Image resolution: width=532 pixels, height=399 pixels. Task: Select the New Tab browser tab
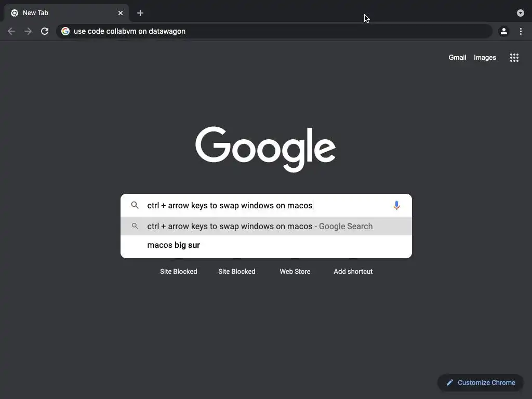coord(66,13)
